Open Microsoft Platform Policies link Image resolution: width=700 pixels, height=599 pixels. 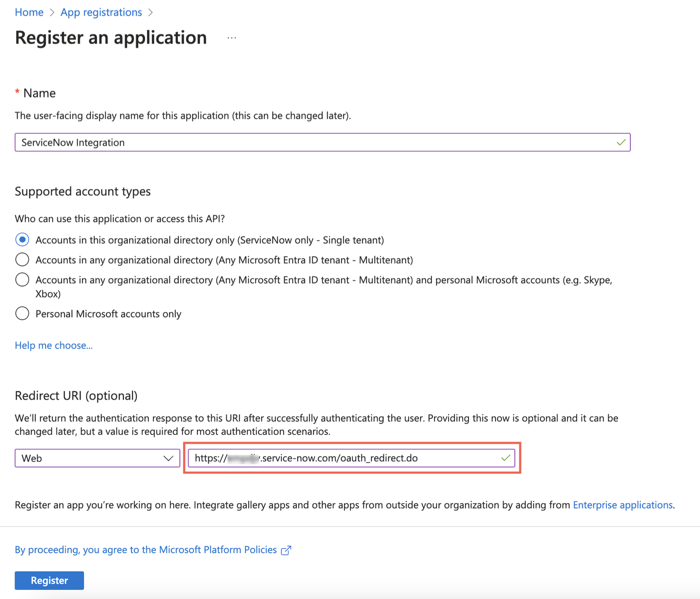click(x=146, y=550)
